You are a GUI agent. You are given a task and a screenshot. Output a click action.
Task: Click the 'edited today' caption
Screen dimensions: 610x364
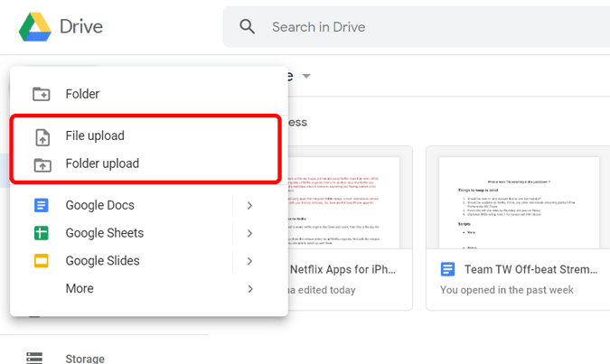click(x=327, y=290)
